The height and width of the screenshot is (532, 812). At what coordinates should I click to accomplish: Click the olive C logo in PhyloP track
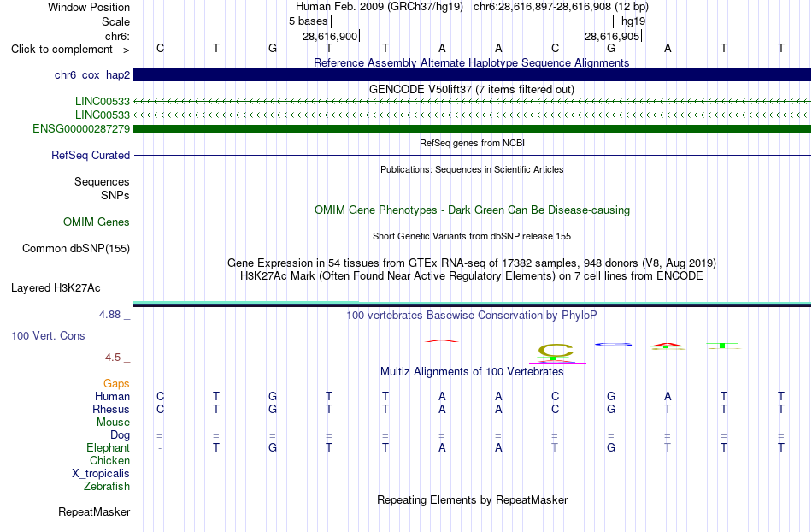tap(556, 352)
